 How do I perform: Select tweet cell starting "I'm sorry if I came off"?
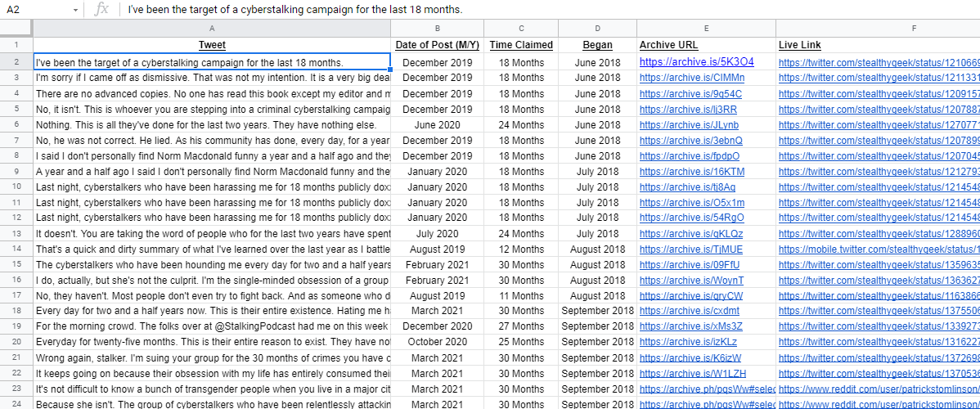(212, 78)
